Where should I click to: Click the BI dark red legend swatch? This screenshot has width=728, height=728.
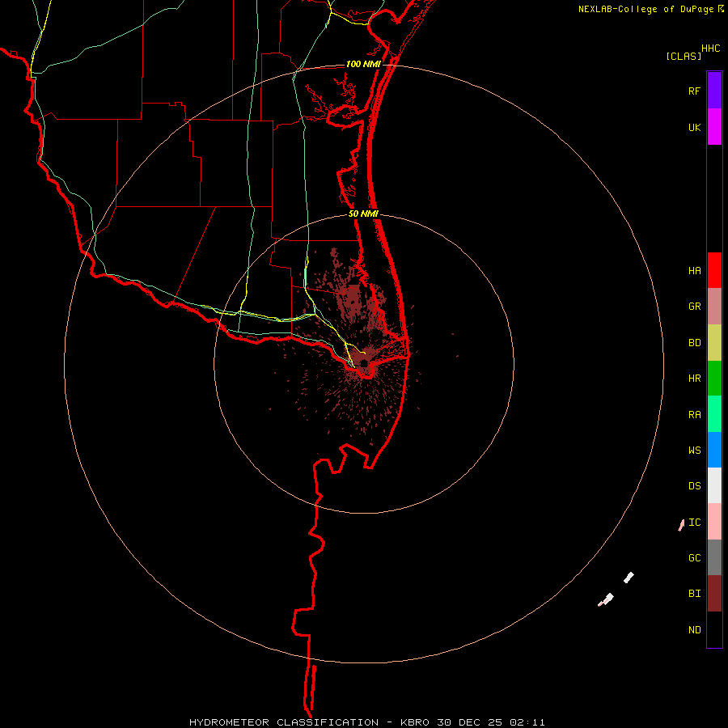pos(714,594)
